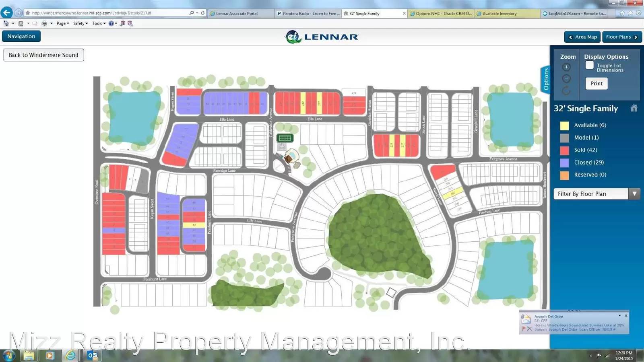
Task: Click the RSS feeds icon
Action: tap(21, 23)
